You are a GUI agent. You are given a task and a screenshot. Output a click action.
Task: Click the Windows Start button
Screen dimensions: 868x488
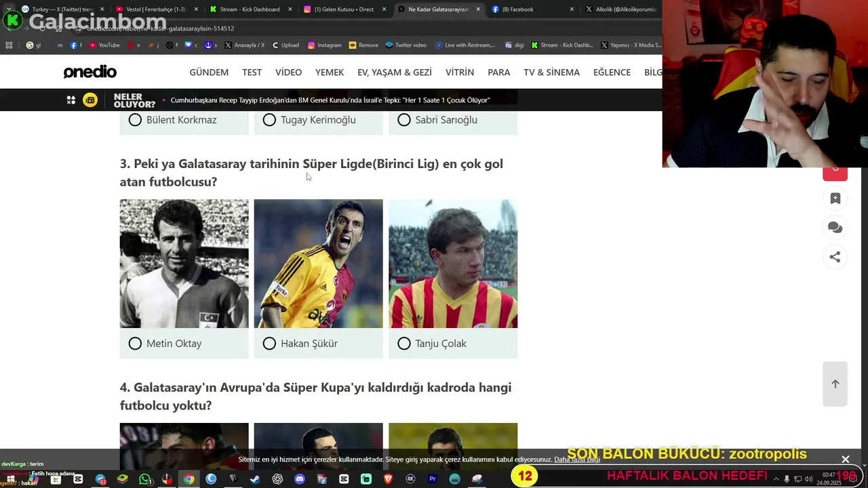(11, 479)
